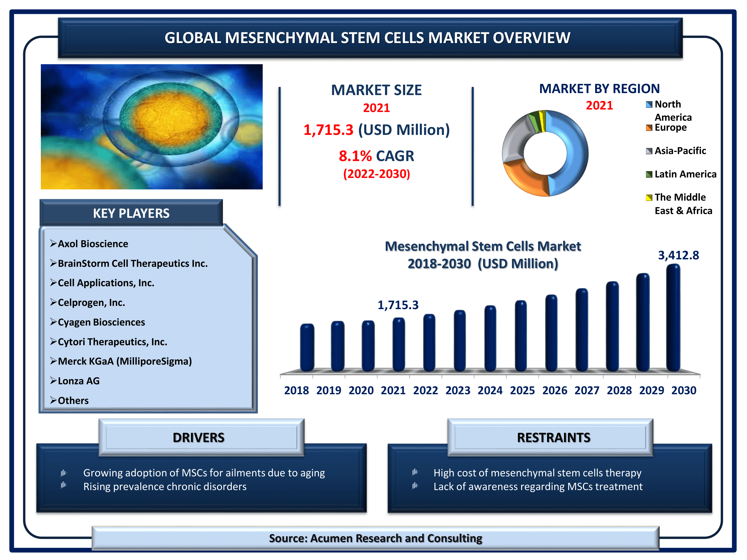Select the 2030 bar in the chart
Screen dimensions: 747x560
(673, 318)
